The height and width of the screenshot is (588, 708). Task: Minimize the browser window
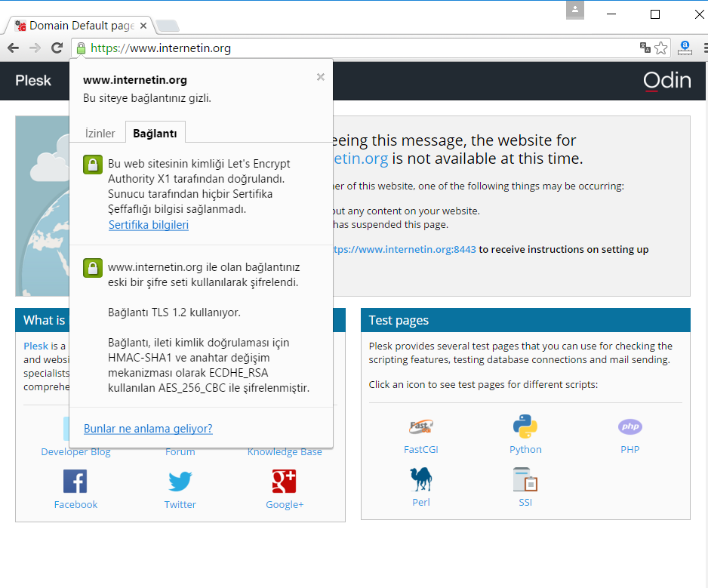pyautogui.click(x=611, y=14)
